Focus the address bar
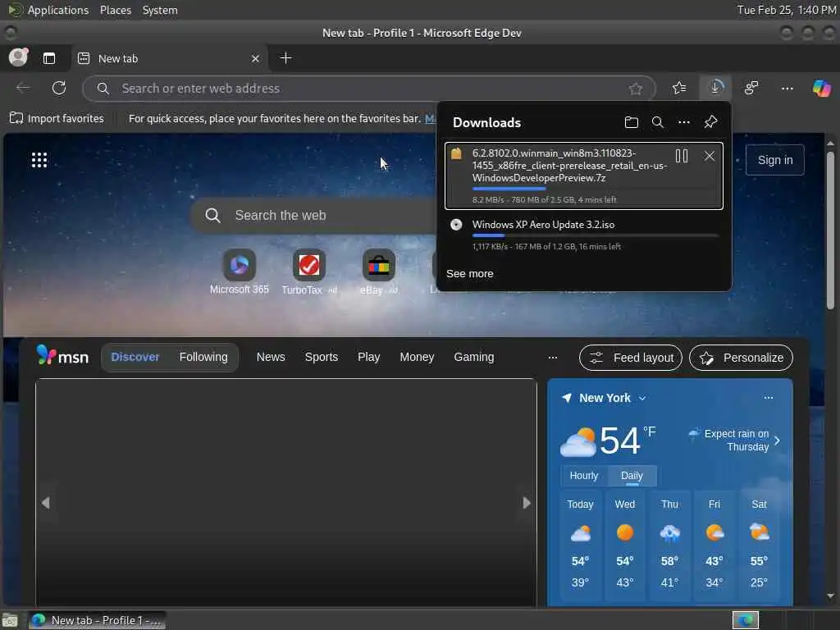Image resolution: width=840 pixels, height=630 pixels. 368,89
